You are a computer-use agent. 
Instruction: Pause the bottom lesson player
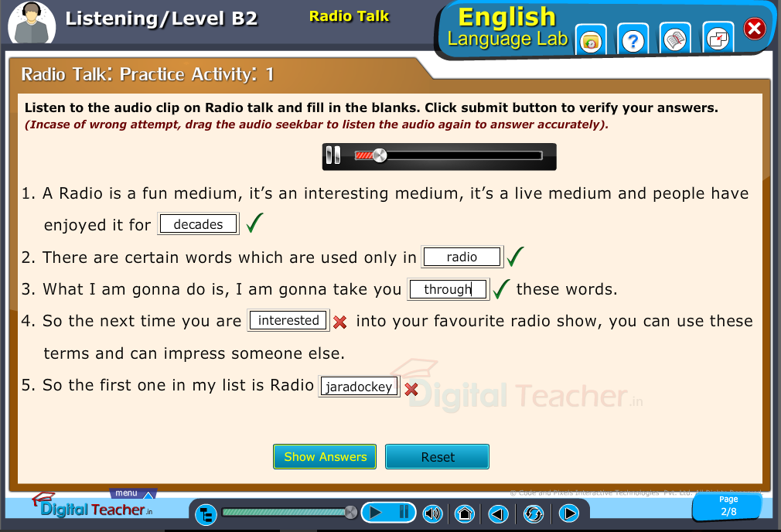point(404,512)
